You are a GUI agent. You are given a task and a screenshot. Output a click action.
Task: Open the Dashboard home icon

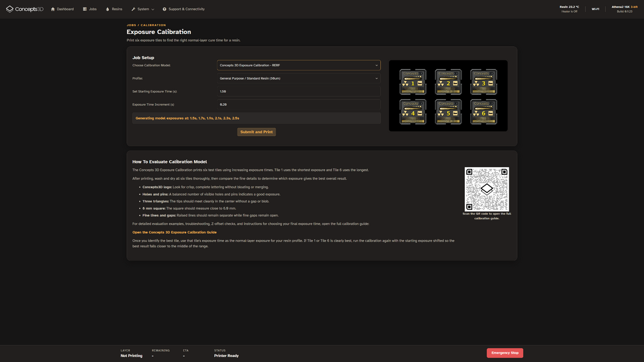[x=53, y=9]
